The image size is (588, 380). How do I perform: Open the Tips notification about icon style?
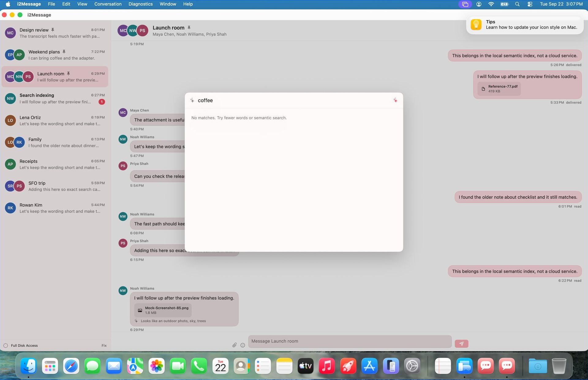525,25
